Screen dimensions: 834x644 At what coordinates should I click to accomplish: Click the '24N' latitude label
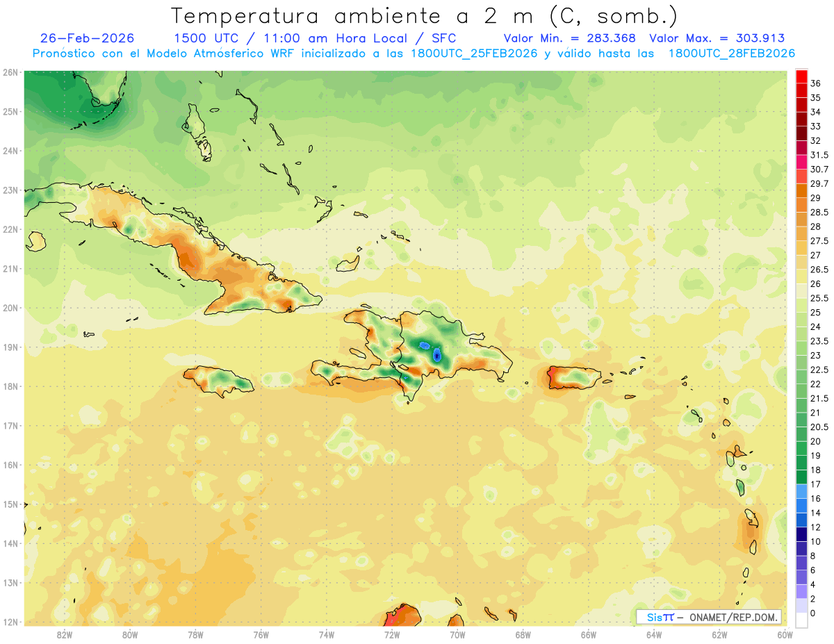pyautogui.click(x=10, y=151)
